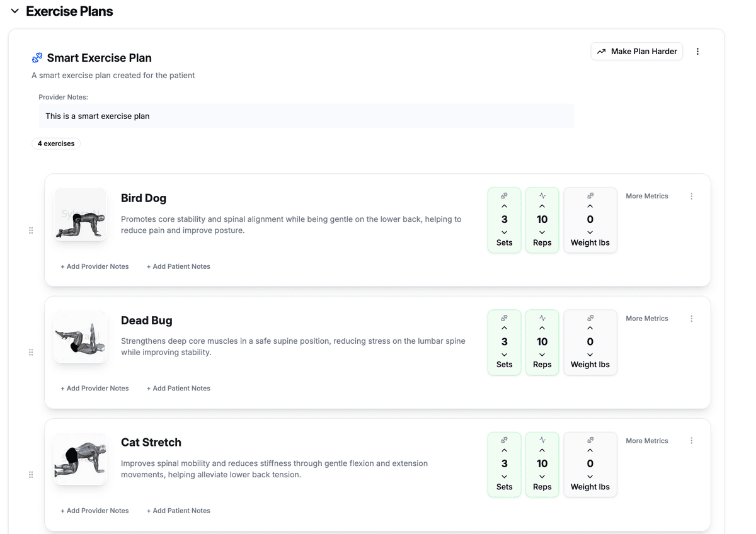Click the dumbbell icon on Bird Dog Sets metric
The height and width of the screenshot is (534, 756).
(504, 196)
